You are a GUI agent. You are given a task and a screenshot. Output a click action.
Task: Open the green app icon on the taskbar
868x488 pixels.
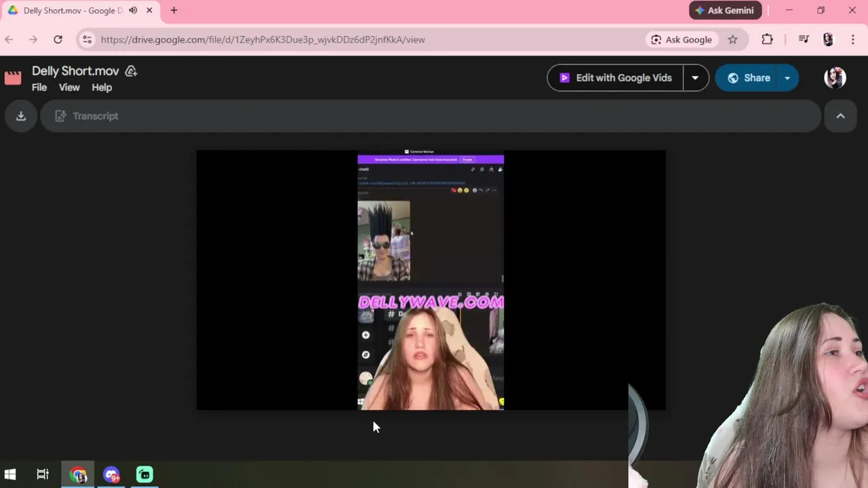coord(144,474)
